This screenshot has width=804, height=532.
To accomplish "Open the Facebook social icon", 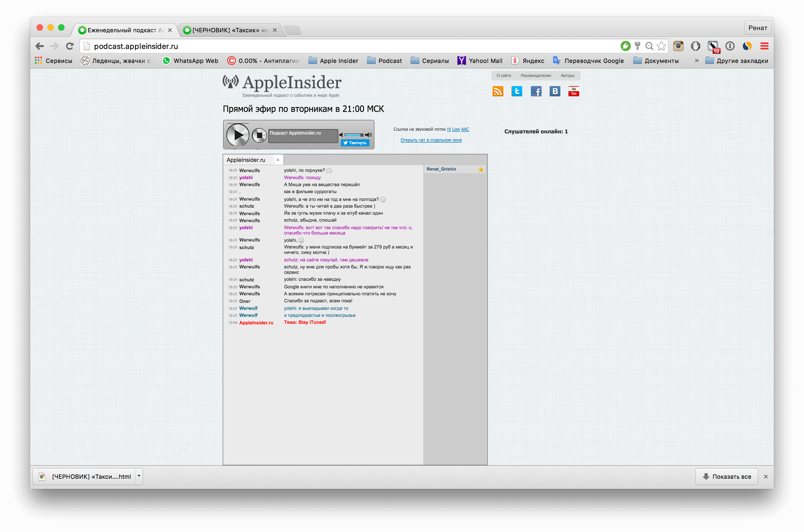I will 536,91.
